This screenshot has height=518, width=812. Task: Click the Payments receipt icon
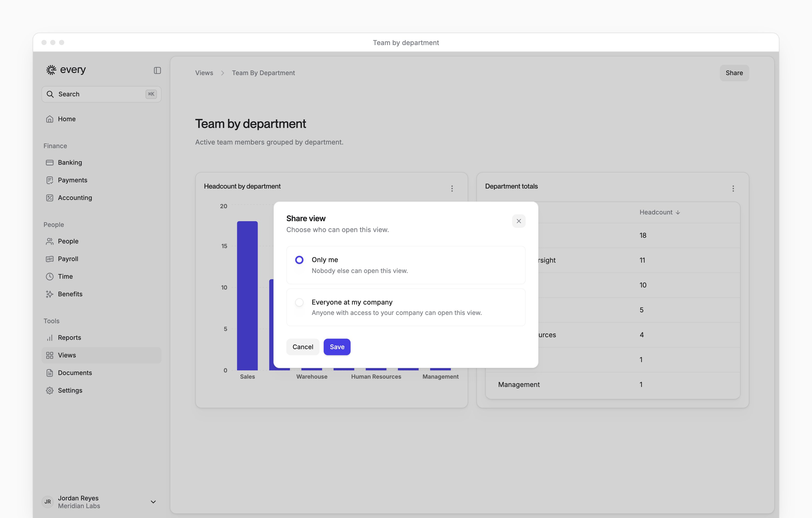[49, 180]
